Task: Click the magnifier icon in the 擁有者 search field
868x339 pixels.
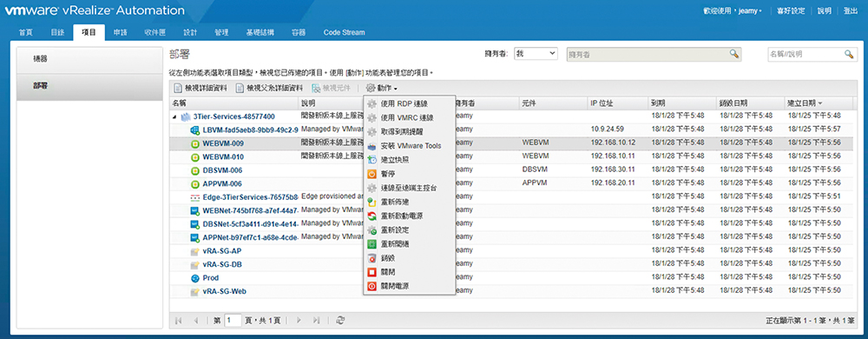Action: click(733, 54)
